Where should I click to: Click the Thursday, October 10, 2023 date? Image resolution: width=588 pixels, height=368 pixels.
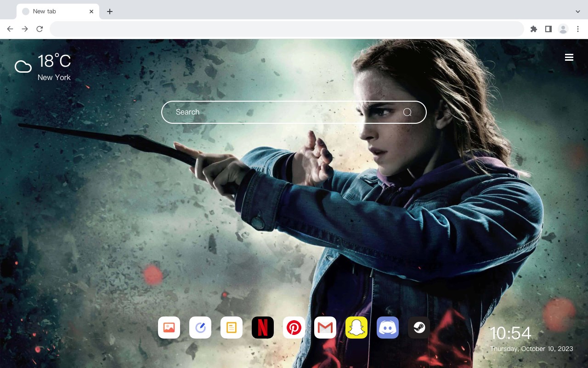[x=531, y=349]
